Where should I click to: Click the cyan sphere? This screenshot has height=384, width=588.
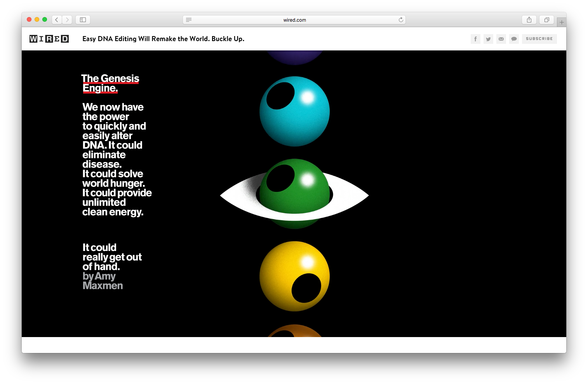click(294, 111)
